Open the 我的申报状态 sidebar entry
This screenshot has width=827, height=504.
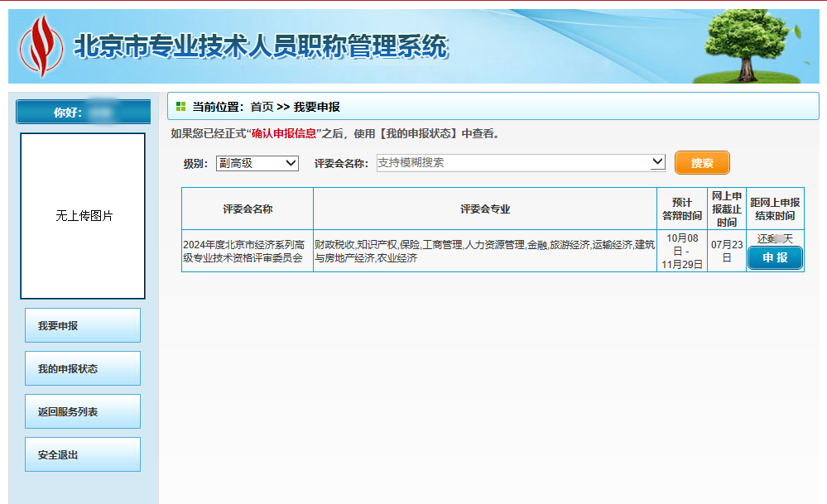pyautogui.click(x=82, y=367)
